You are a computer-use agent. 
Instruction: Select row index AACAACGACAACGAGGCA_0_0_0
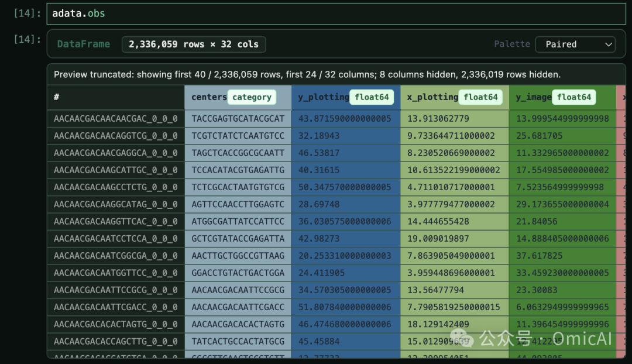tap(116, 153)
